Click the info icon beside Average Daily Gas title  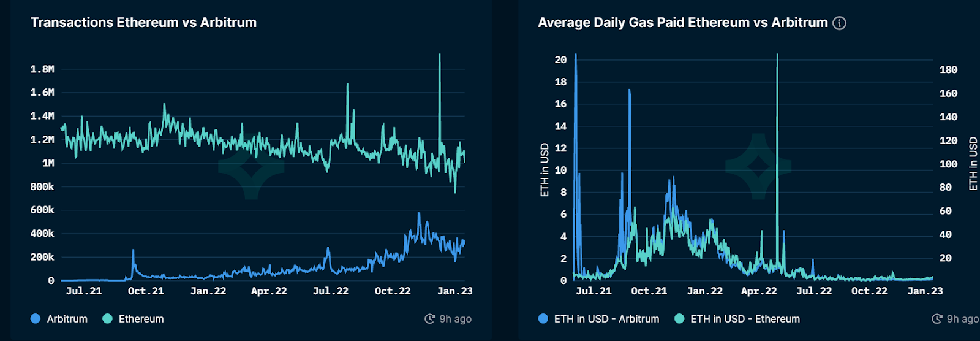tap(839, 23)
